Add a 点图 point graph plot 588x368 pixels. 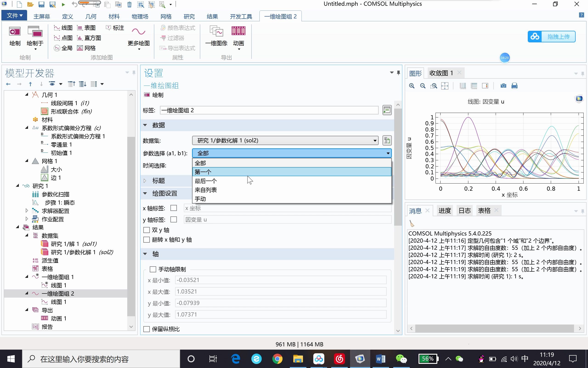pyautogui.click(x=63, y=38)
